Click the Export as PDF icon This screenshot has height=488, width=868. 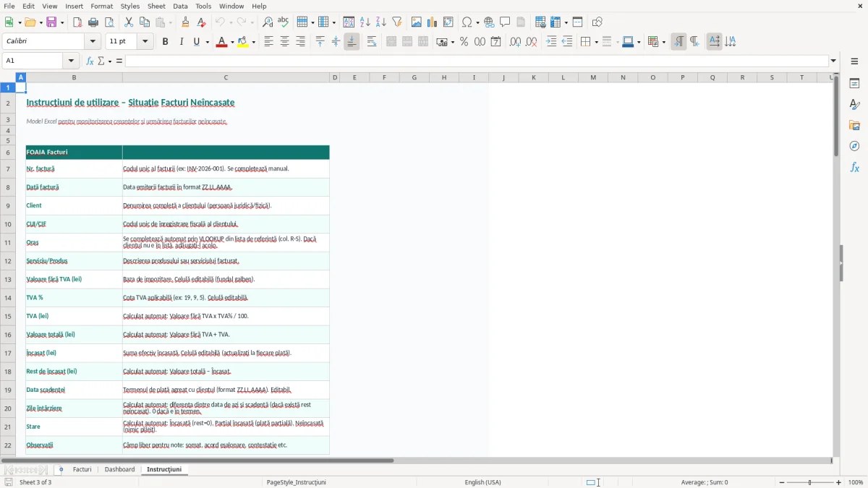click(x=77, y=22)
